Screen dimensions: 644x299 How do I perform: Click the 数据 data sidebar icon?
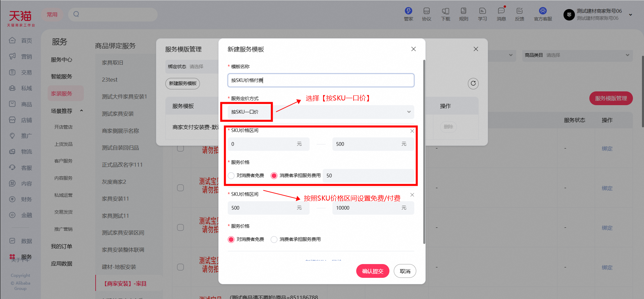coord(12,241)
